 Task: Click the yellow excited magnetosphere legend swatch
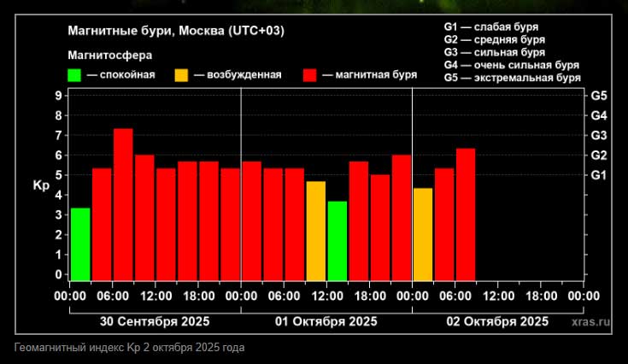pyautogui.click(x=181, y=75)
